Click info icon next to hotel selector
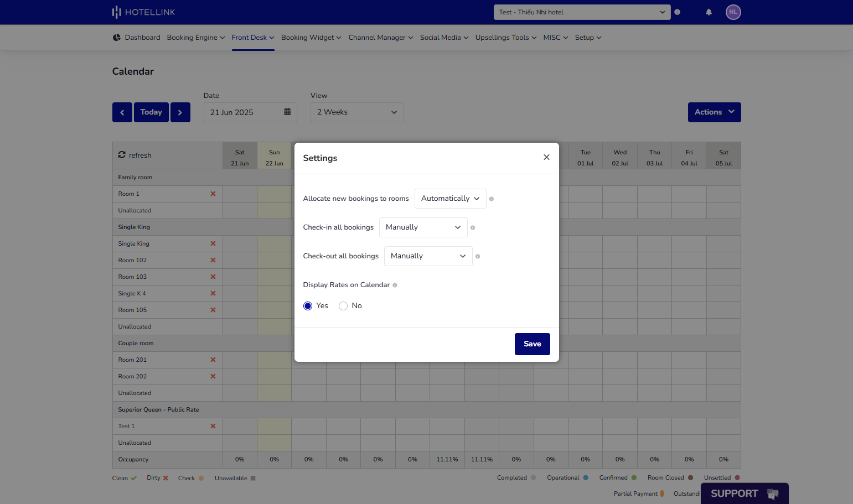853x504 pixels. [677, 12]
